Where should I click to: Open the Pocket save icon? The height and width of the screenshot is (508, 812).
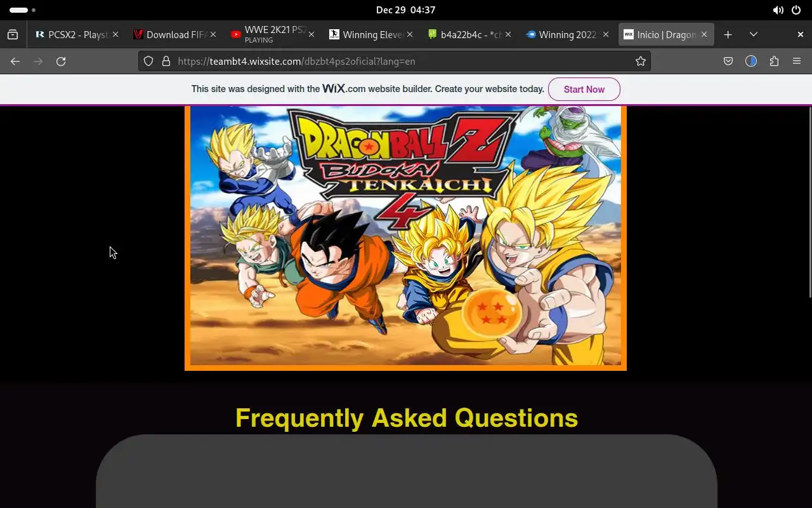(728, 62)
